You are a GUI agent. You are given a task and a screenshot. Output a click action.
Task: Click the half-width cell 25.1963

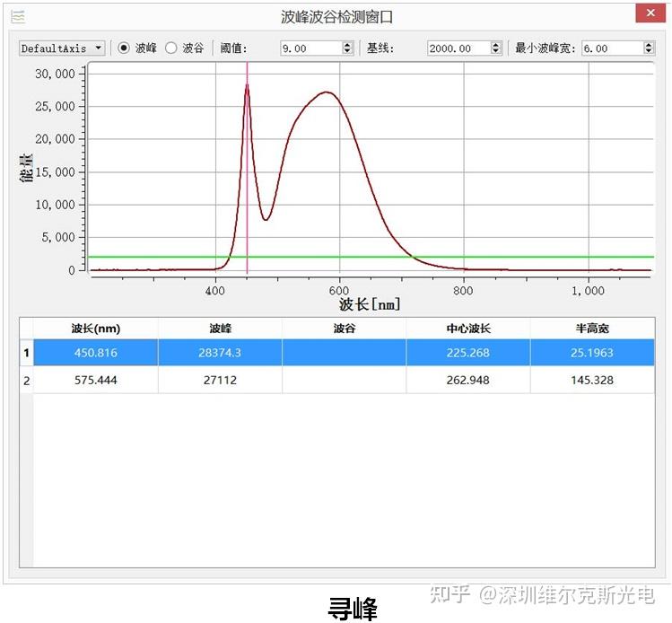[x=592, y=353]
